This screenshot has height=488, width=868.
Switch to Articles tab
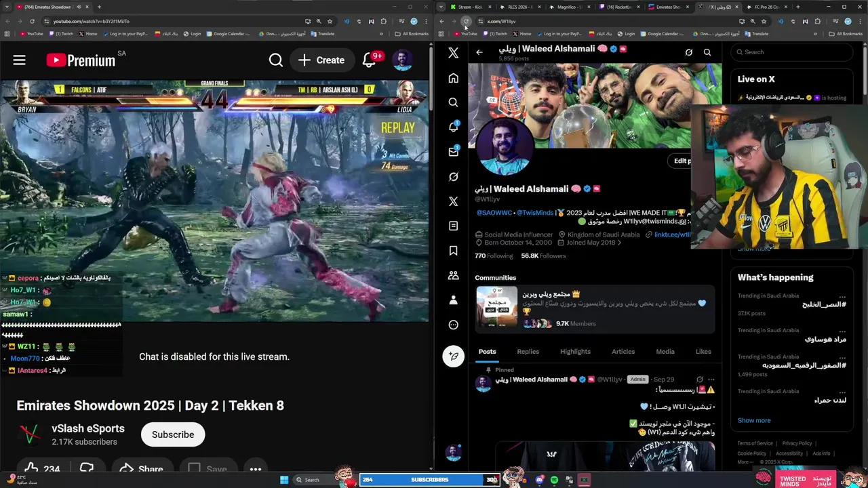(x=623, y=352)
